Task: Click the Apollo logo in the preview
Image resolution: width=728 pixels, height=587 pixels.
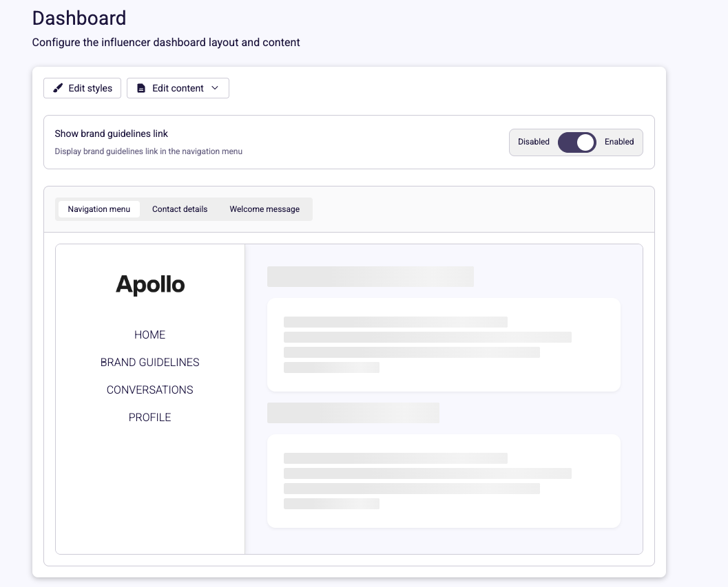Action: pos(149,284)
